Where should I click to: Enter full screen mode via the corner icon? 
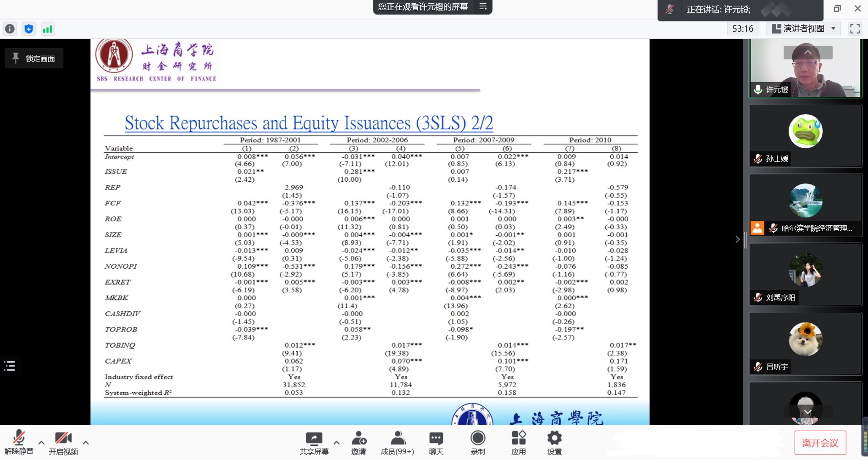tap(854, 28)
